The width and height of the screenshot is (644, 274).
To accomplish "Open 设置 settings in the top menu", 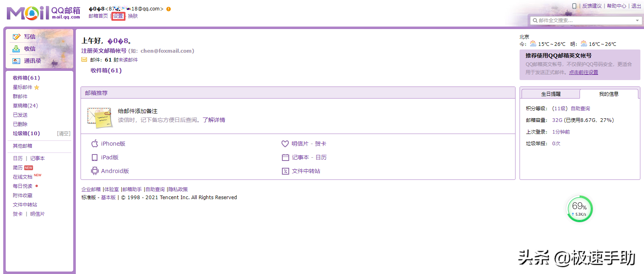I will pyautogui.click(x=118, y=16).
